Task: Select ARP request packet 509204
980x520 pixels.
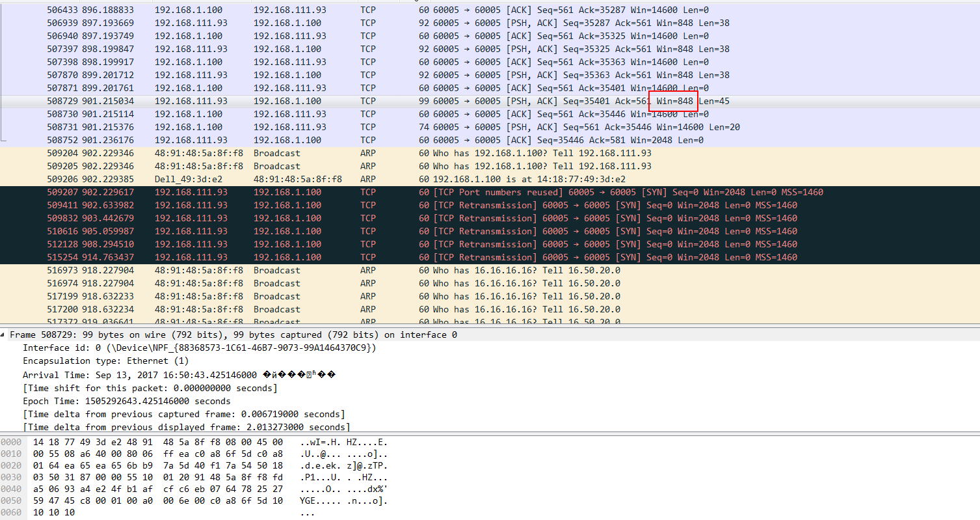Action: [x=490, y=153]
